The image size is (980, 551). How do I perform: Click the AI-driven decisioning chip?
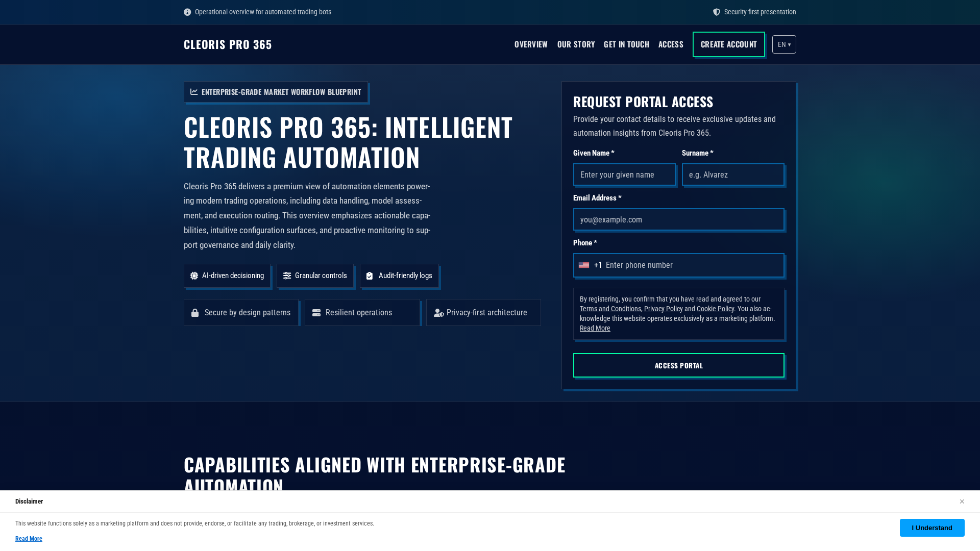[x=227, y=275]
